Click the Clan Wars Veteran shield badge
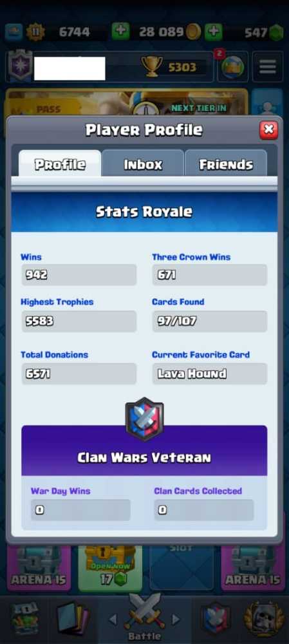The width and height of the screenshot is (289, 644). click(x=144, y=419)
